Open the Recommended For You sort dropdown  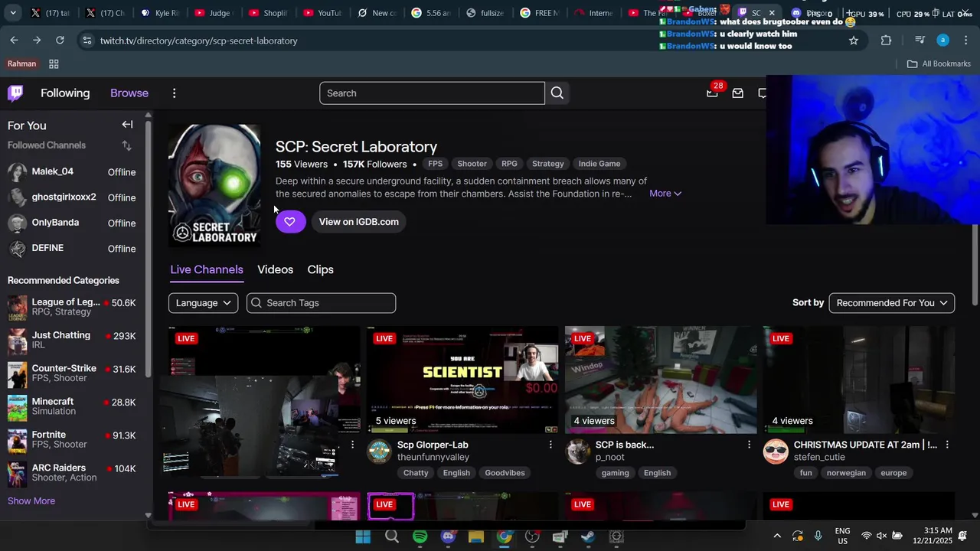click(x=892, y=303)
